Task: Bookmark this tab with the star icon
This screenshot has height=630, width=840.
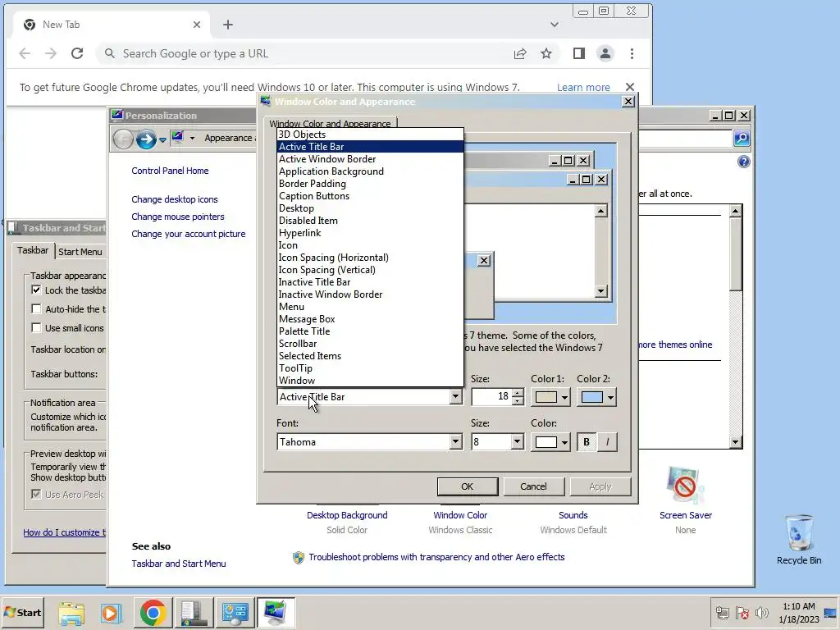Action: pyautogui.click(x=546, y=53)
